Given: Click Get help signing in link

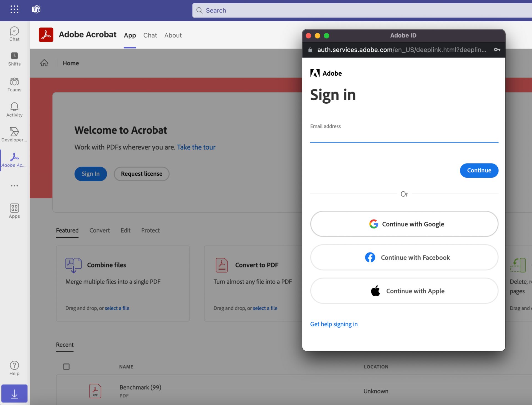Looking at the screenshot, I should point(334,324).
